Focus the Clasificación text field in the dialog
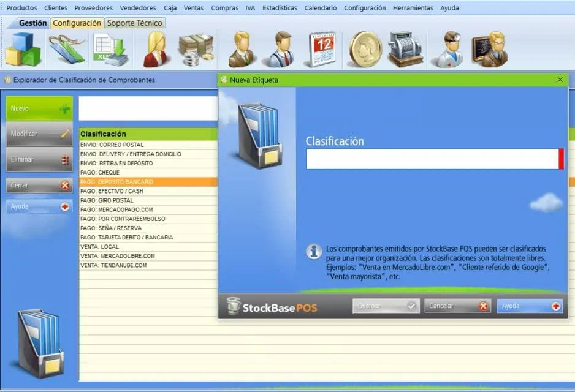The image size is (575, 392). 433,159
